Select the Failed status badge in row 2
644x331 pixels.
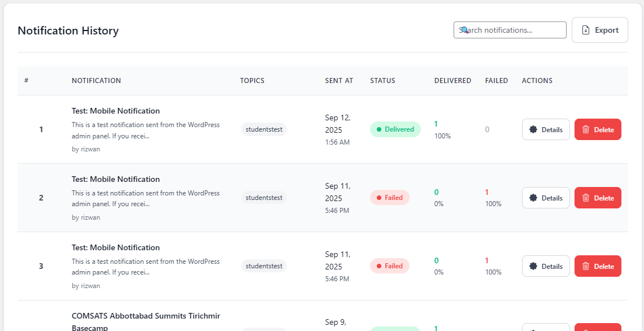coord(390,198)
